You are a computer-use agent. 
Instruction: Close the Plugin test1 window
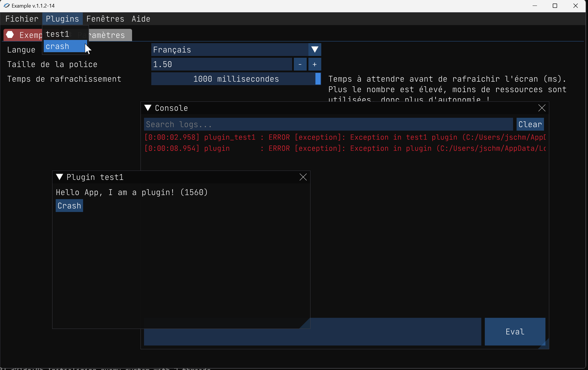coord(303,177)
